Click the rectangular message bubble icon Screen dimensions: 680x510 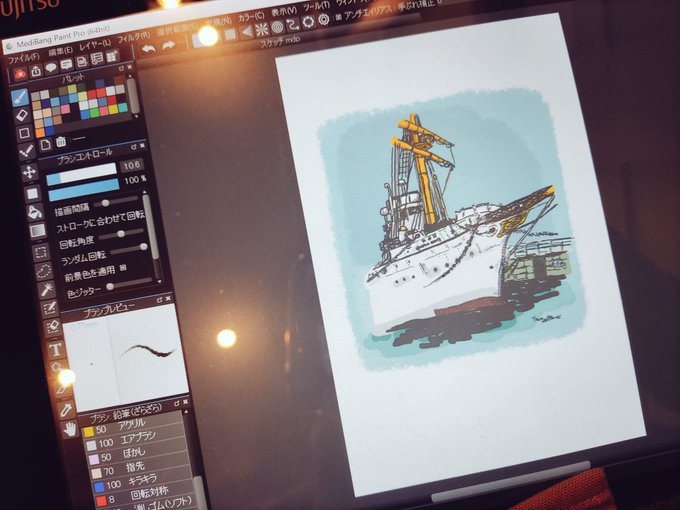(66, 65)
